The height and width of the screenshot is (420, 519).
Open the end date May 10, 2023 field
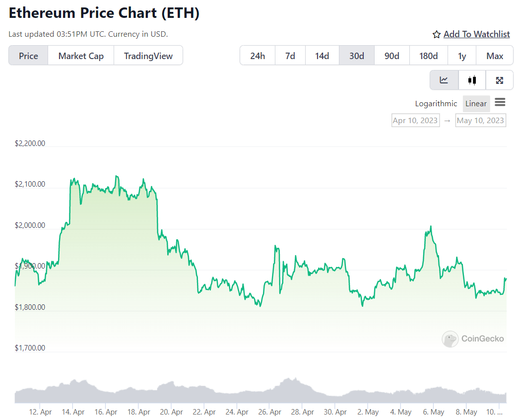480,120
